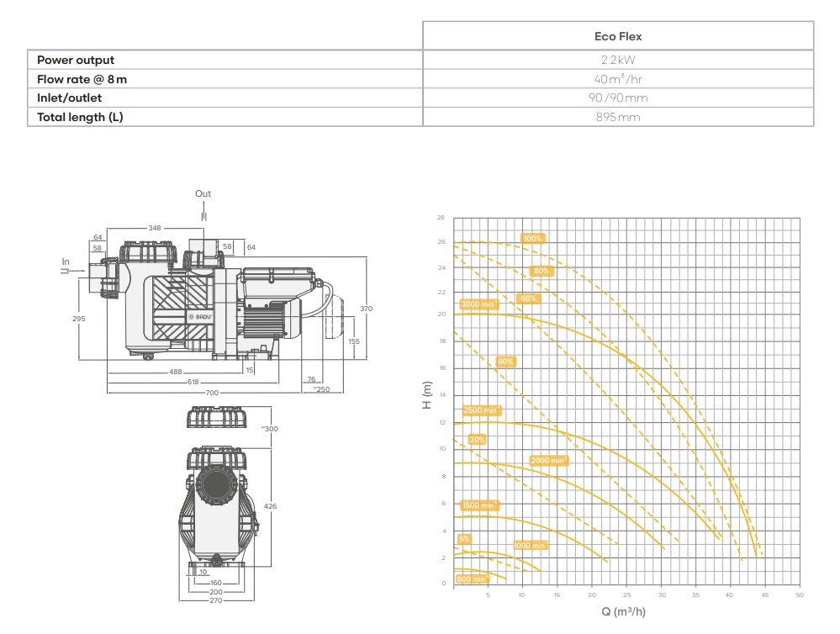Image resolution: width=840 pixels, height=634 pixels.
Task: Click the "100%" curve label
Action: click(532, 239)
